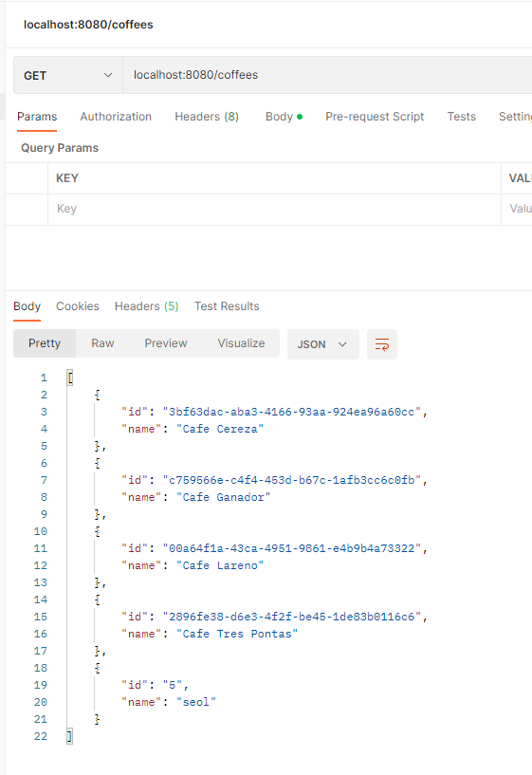Click the closing array bracket on line 22
Image resolution: width=532 pixels, height=775 pixels.
coord(69,736)
